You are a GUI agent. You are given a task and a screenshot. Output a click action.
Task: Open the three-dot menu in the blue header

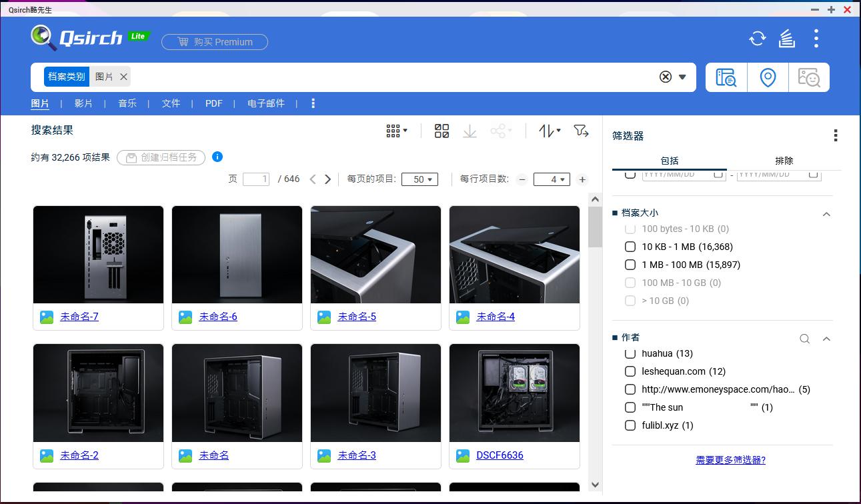[x=816, y=38]
